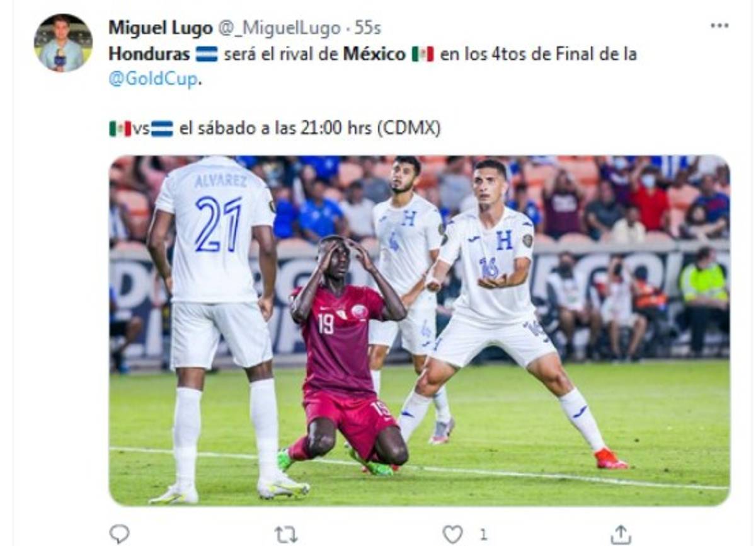Click the Mexico flag emoji after México

(423, 54)
